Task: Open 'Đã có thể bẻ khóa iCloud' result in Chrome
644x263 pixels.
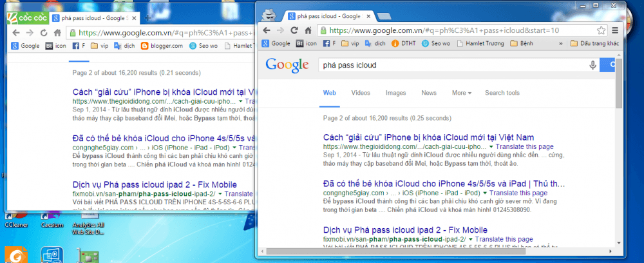Action: click(x=444, y=183)
